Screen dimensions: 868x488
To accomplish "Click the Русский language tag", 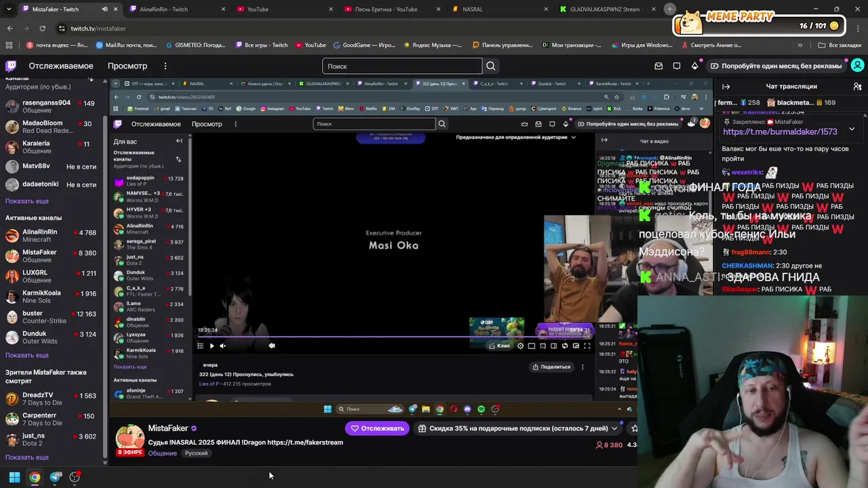I will (x=197, y=453).
